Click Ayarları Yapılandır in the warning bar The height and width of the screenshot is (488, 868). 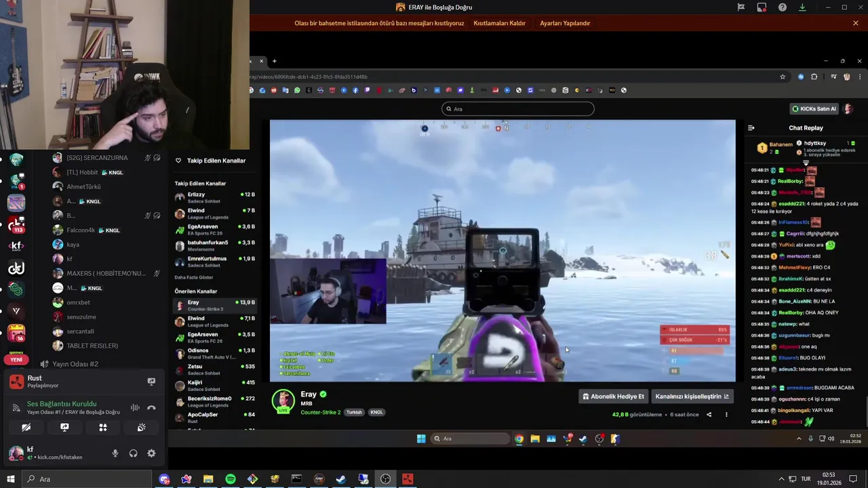[565, 23]
